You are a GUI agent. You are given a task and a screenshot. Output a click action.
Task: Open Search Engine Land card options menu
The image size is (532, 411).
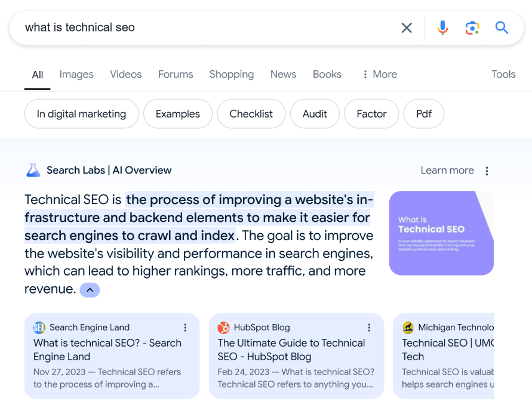click(185, 327)
